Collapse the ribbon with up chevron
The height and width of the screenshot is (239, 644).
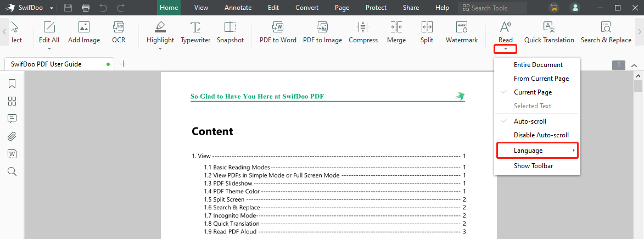pyautogui.click(x=634, y=65)
